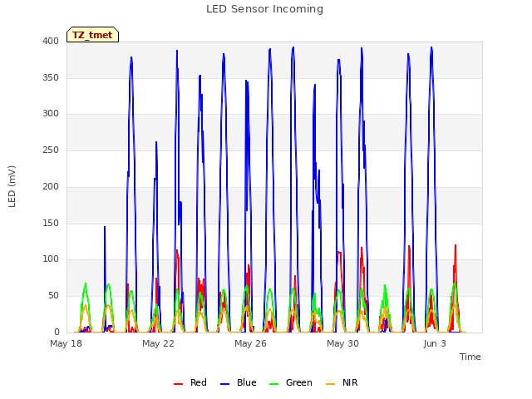The width and height of the screenshot is (532, 399).
Task: Click the green legend color marker
Action: (x=273, y=384)
